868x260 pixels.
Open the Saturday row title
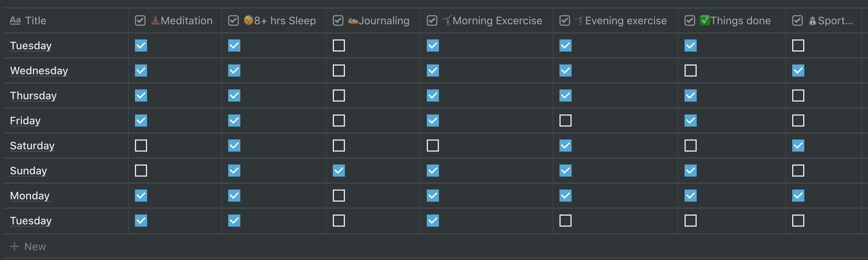coord(32,146)
